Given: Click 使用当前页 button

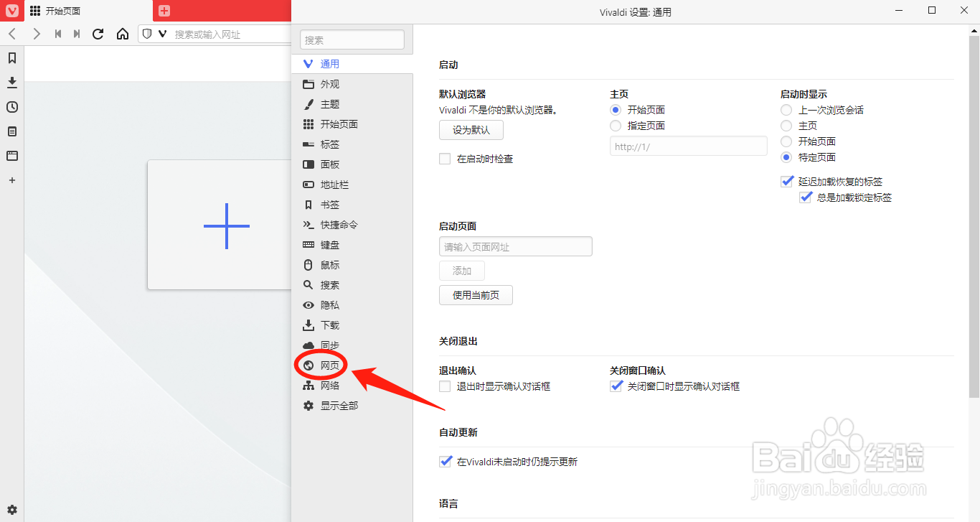Looking at the screenshot, I should (x=476, y=295).
